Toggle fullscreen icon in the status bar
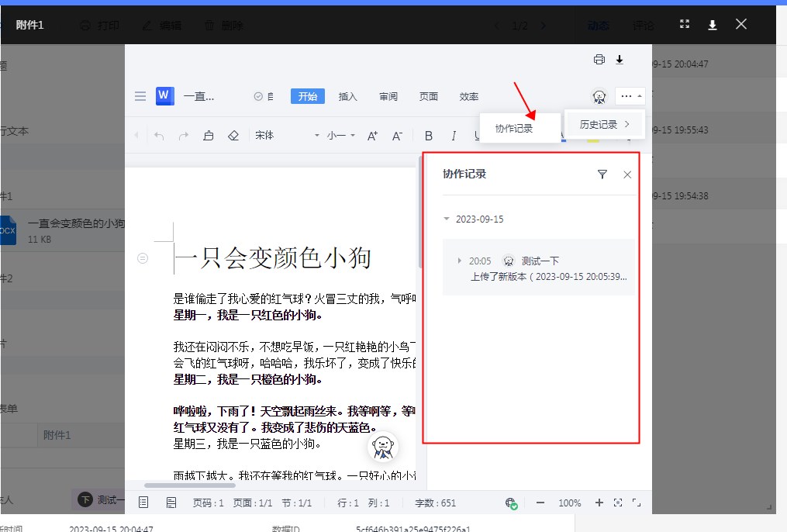The image size is (787, 532). pos(637,503)
